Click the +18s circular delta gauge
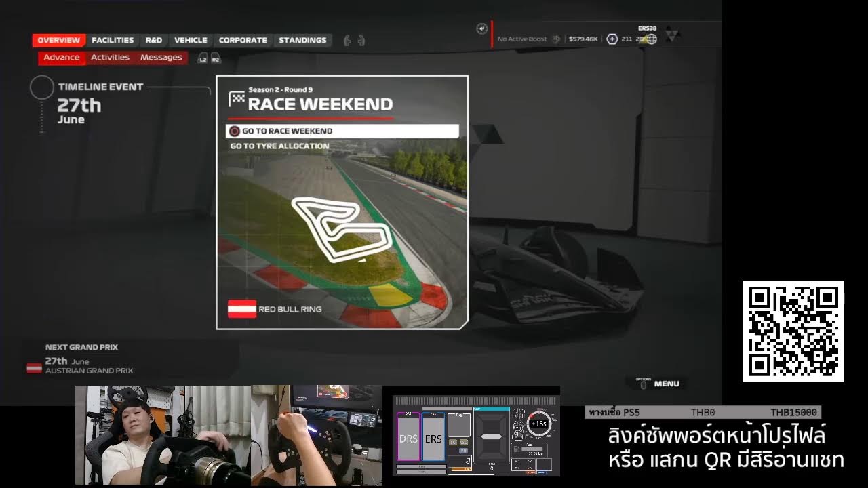Viewport: 868px width, 488px height. pyautogui.click(x=540, y=424)
